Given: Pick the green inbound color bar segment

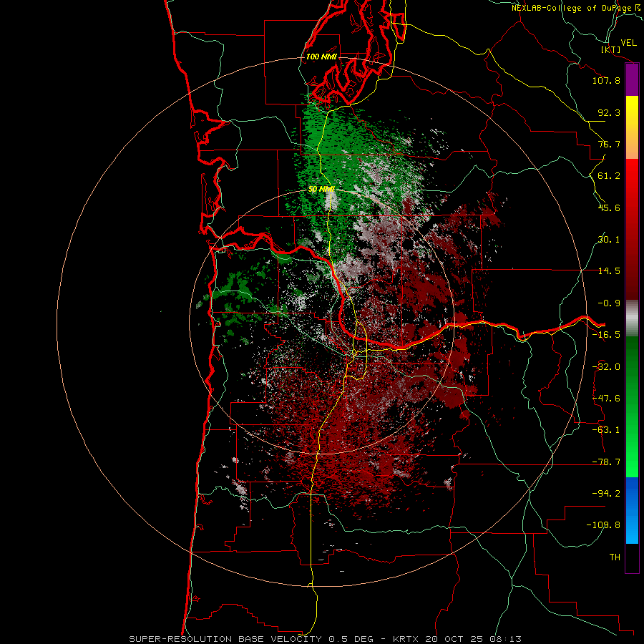Looking at the screenshot, I should 632,406.
